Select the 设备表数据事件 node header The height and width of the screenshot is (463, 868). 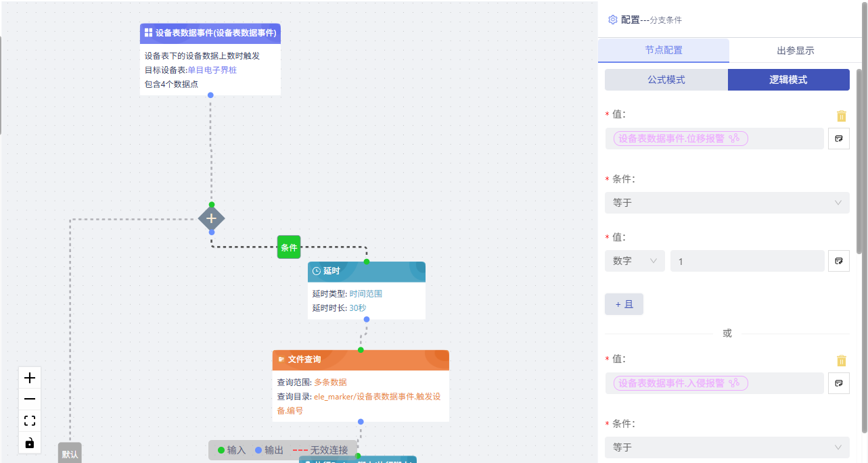pos(210,33)
